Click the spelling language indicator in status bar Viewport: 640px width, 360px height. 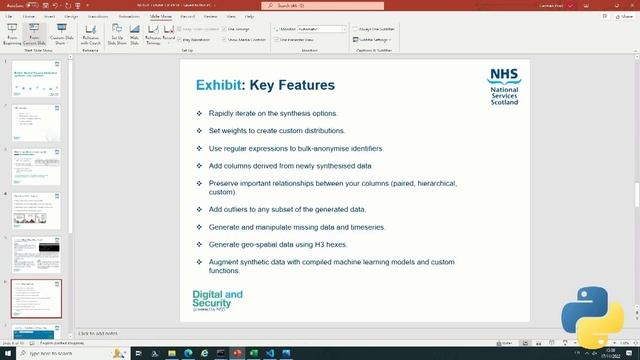pos(62,343)
